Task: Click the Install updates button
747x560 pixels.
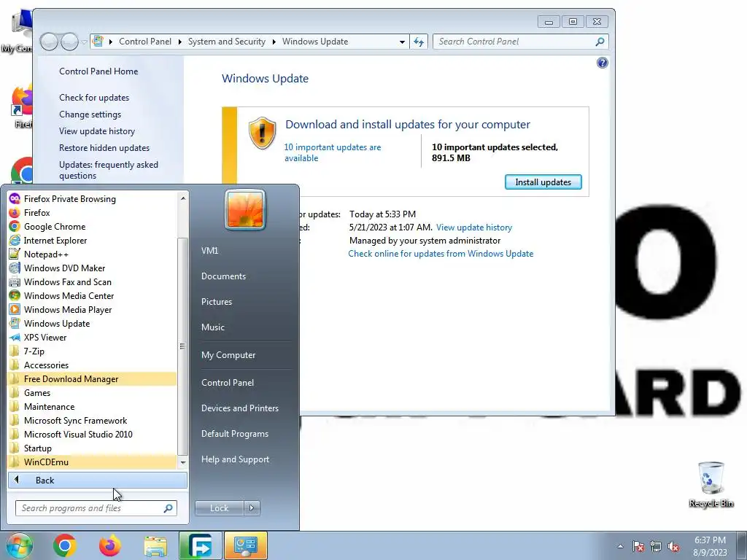Action: pos(543,182)
